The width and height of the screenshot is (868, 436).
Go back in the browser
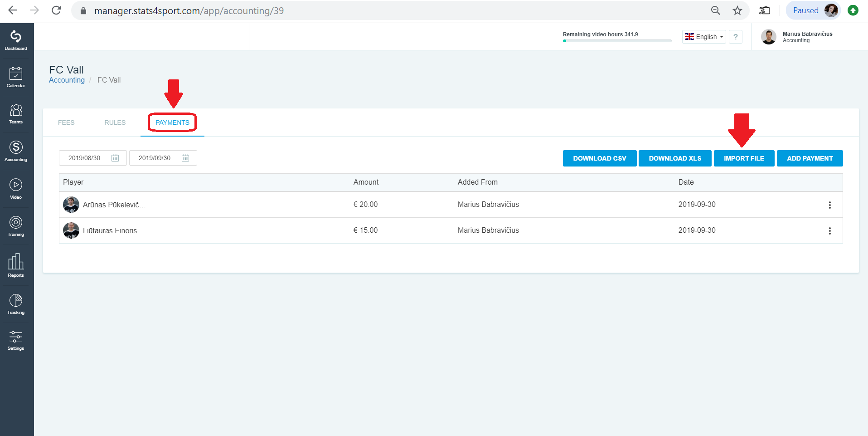pyautogui.click(x=13, y=10)
